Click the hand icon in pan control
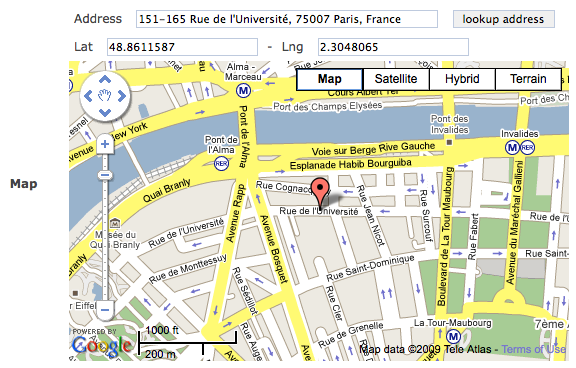 [x=105, y=96]
